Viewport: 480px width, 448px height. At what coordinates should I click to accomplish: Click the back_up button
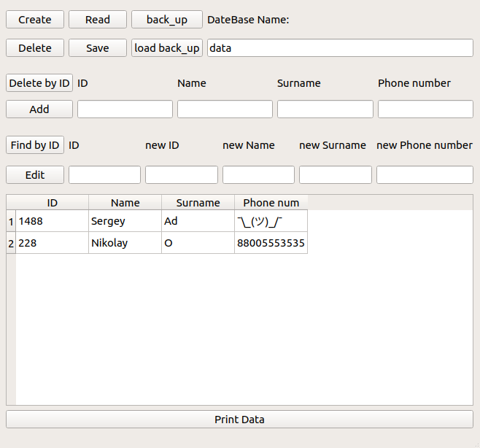click(x=167, y=20)
